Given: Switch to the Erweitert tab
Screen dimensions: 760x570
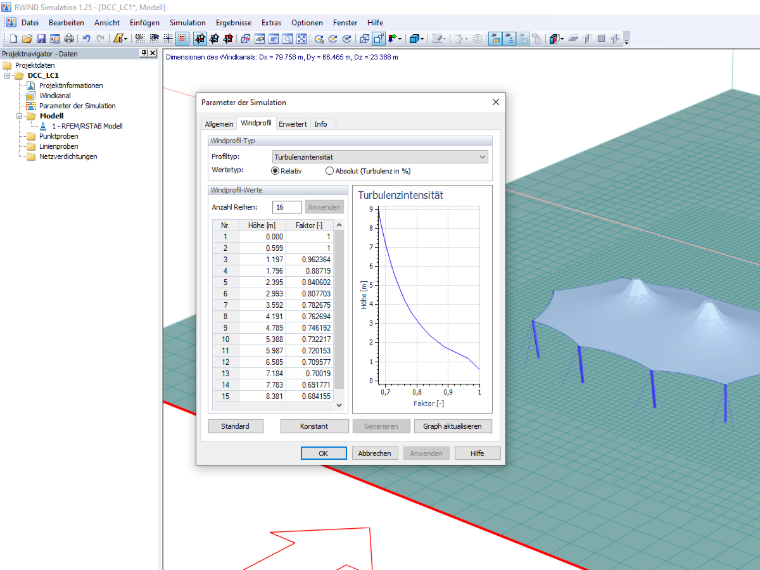Looking at the screenshot, I should tap(292, 124).
